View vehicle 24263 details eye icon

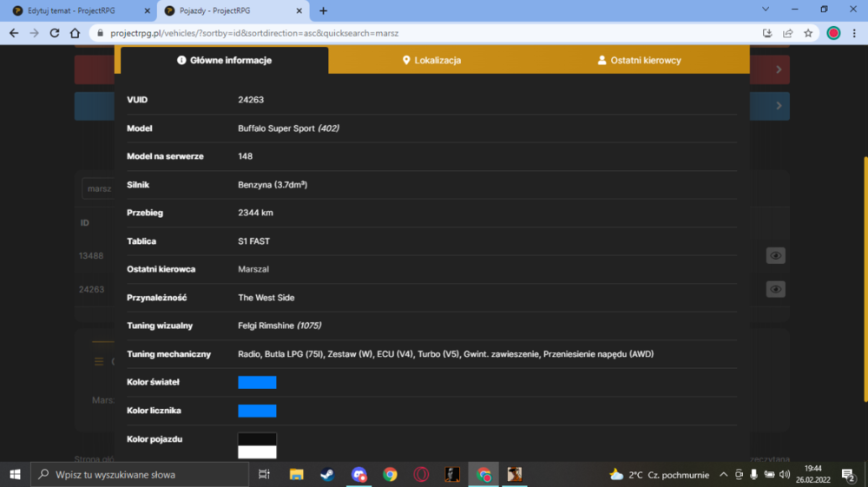point(775,289)
